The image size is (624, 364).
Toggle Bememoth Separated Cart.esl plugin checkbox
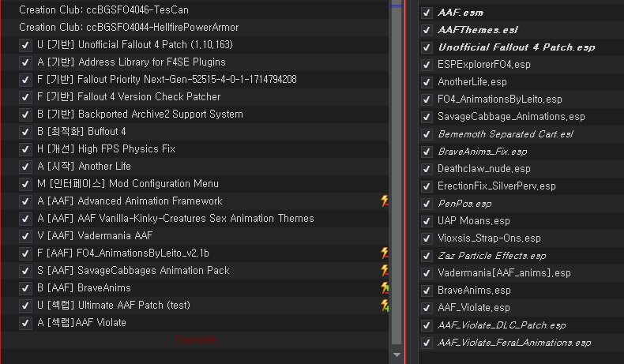pyautogui.click(x=427, y=134)
